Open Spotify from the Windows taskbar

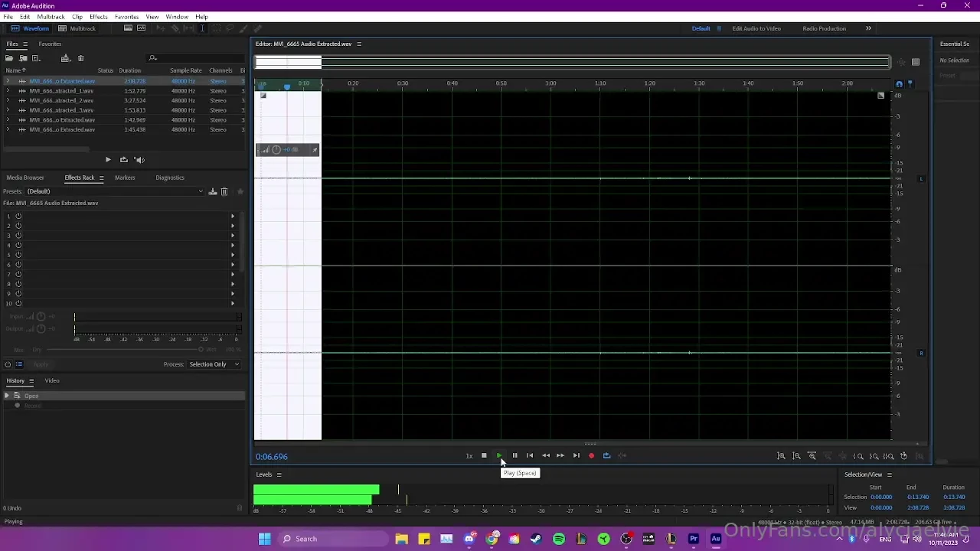[559, 539]
